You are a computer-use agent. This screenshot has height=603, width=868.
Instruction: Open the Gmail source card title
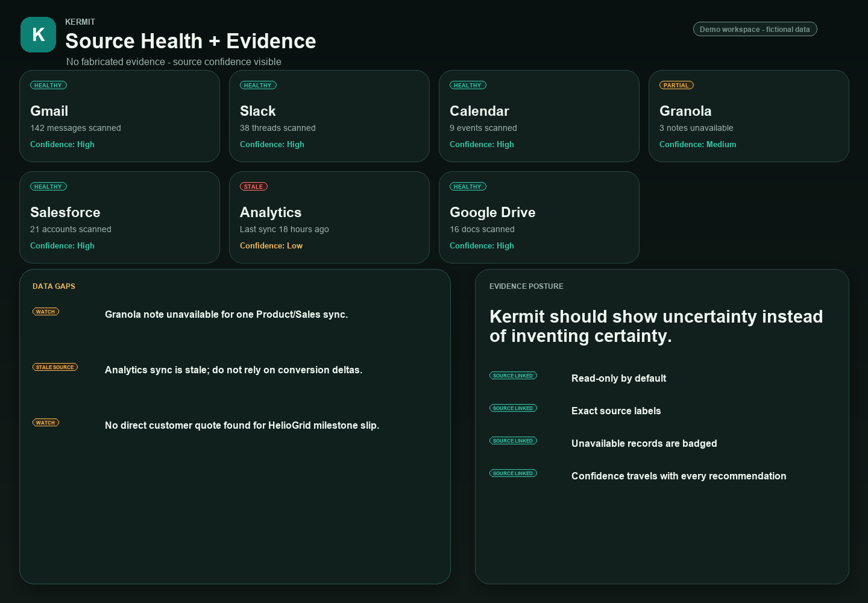pos(49,111)
